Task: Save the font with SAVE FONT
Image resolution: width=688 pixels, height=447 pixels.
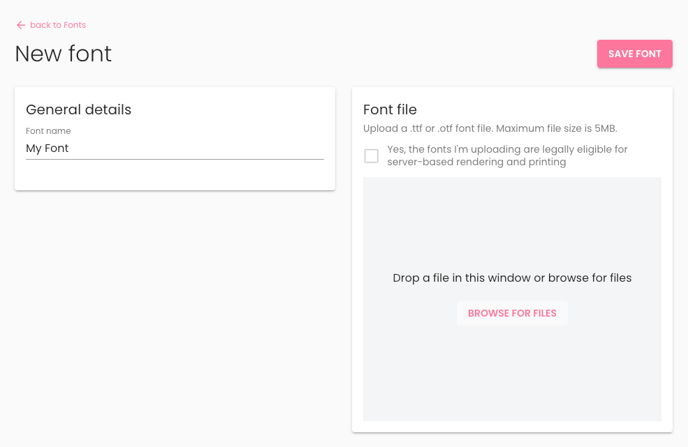Action: pos(634,54)
